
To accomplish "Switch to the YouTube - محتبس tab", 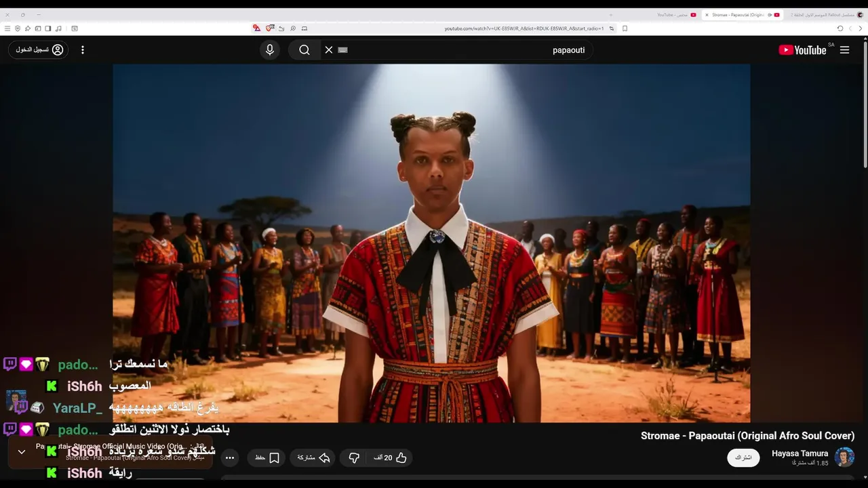I will click(677, 14).
